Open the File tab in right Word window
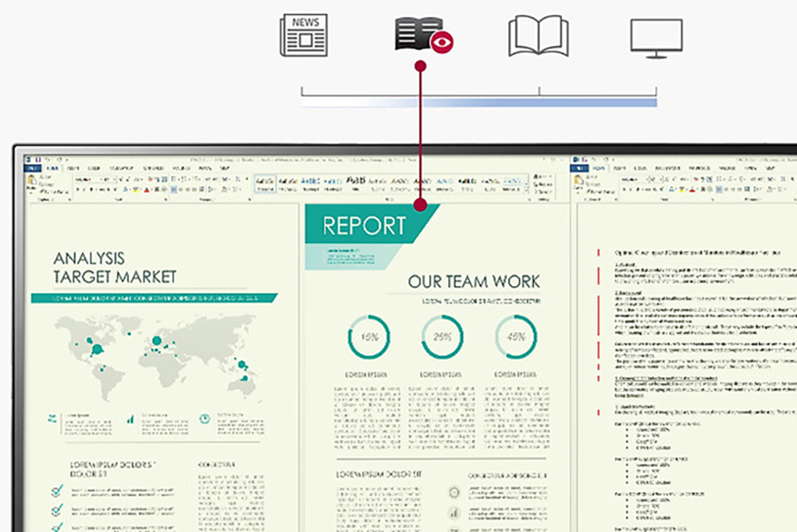 point(579,168)
